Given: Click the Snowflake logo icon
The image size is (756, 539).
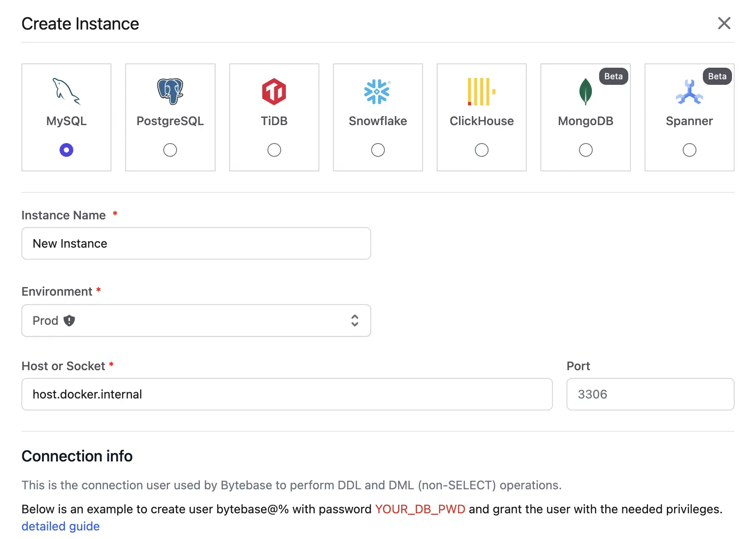Looking at the screenshot, I should tap(377, 91).
